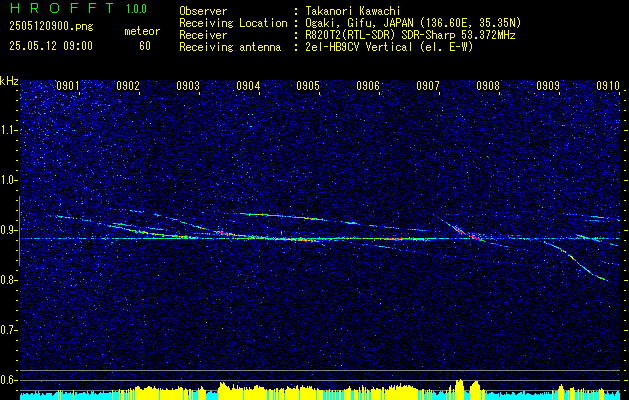Click the 0.6 kHz axis label
The height and width of the screenshot is (400, 629).
pyautogui.click(x=9, y=380)
